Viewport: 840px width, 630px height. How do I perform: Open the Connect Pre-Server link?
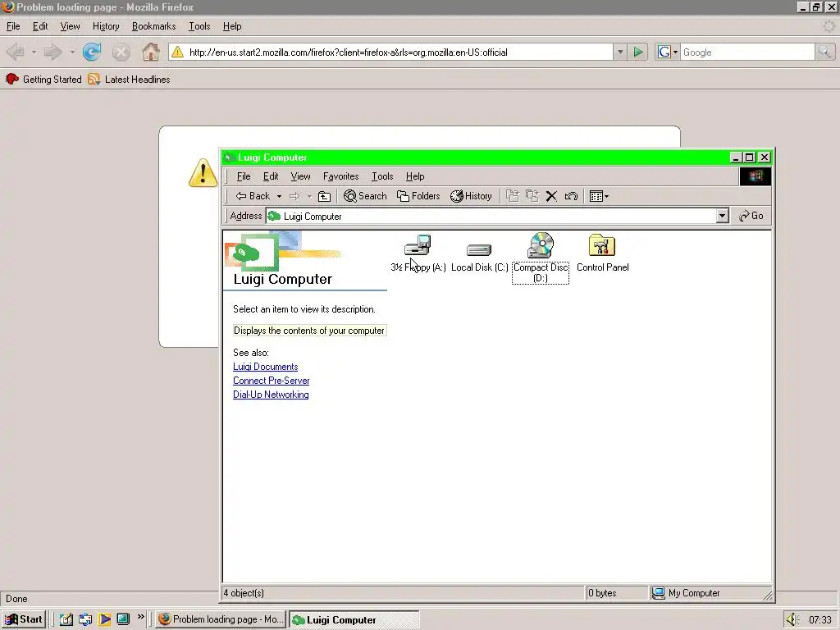pyautogui.click(x=271, y=381)
